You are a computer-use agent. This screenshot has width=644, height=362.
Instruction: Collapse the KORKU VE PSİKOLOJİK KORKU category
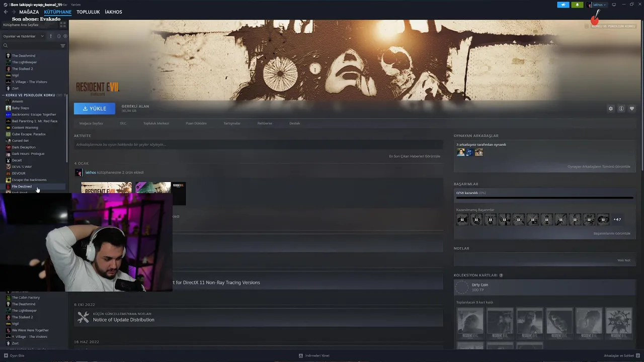click(4, 95)
